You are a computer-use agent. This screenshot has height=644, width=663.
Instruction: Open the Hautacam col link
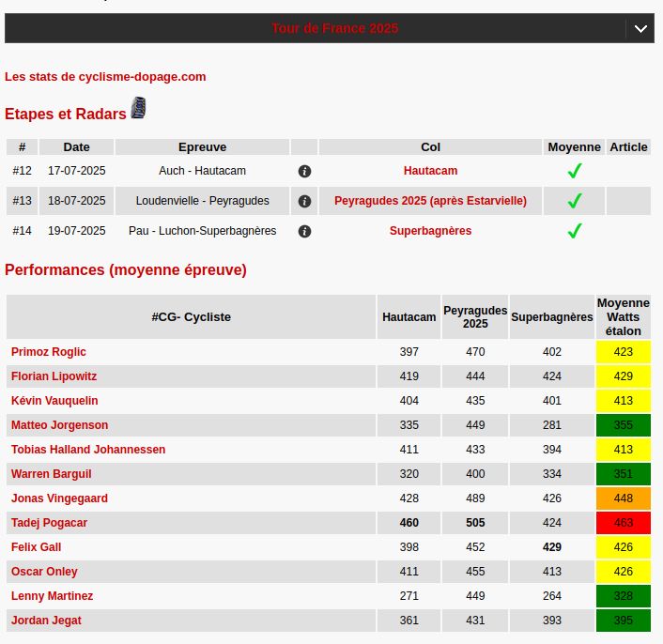pyautogui.click(x=430, y=171)
